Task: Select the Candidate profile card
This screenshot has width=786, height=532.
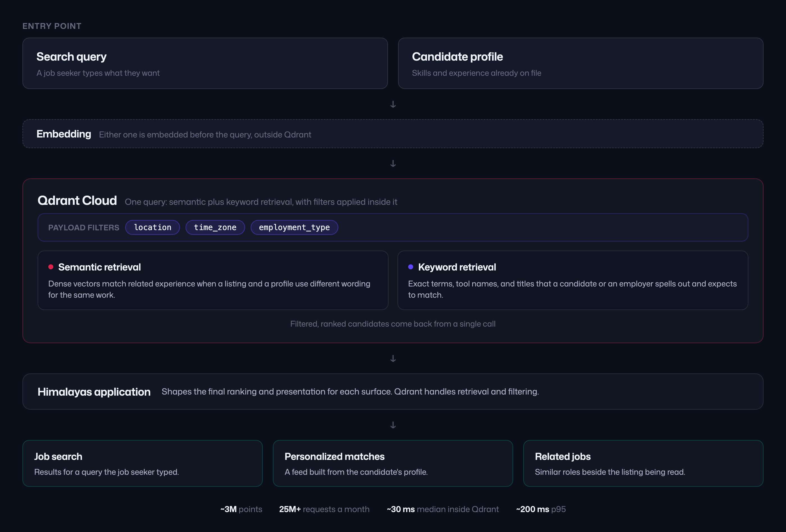Action: [580, 63]
